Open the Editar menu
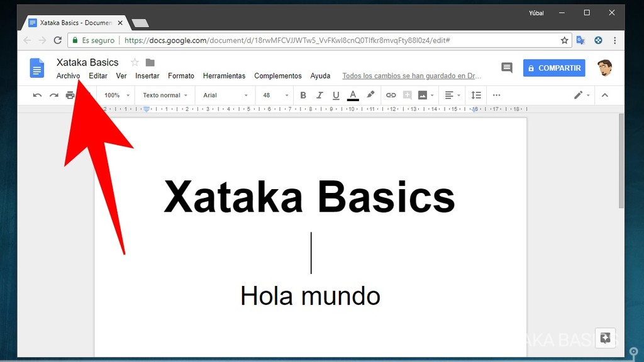 pos(98,76)
